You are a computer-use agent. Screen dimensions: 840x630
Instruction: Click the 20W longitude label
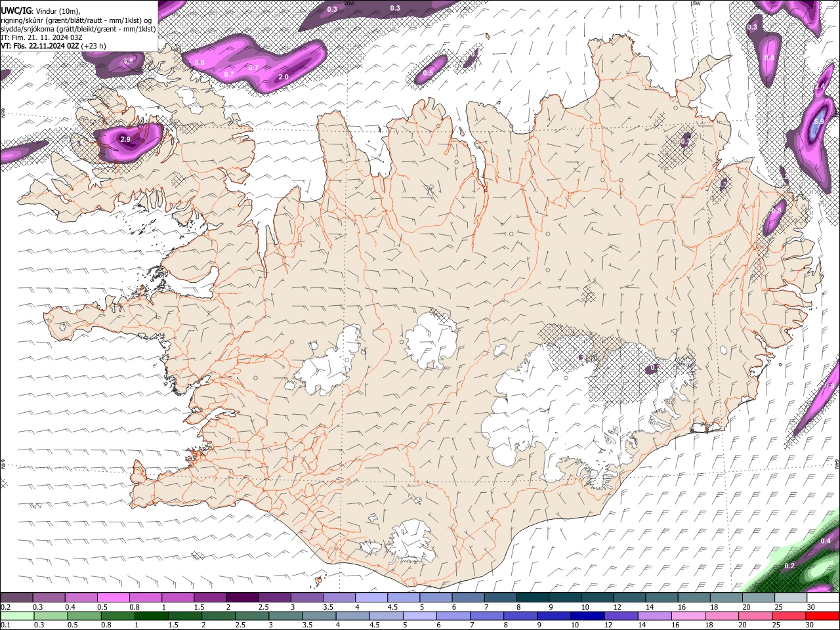tap(349, 3)
